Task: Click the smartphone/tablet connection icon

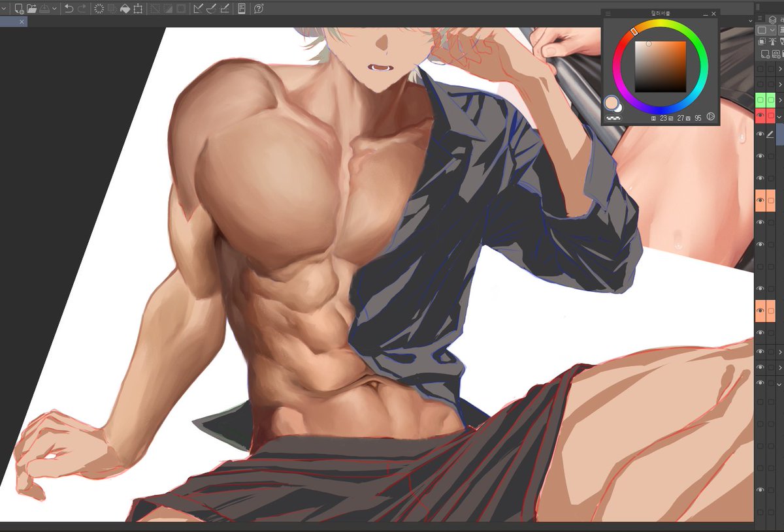Action: pyautogui.click(x=242, y=8)
